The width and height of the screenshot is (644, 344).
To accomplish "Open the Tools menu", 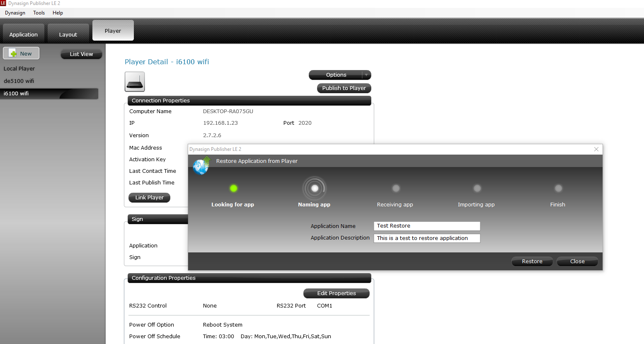I will (x=39, y=13).
